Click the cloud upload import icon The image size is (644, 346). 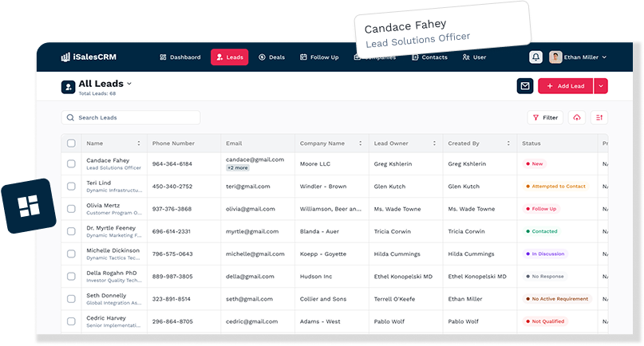point(577,117)
